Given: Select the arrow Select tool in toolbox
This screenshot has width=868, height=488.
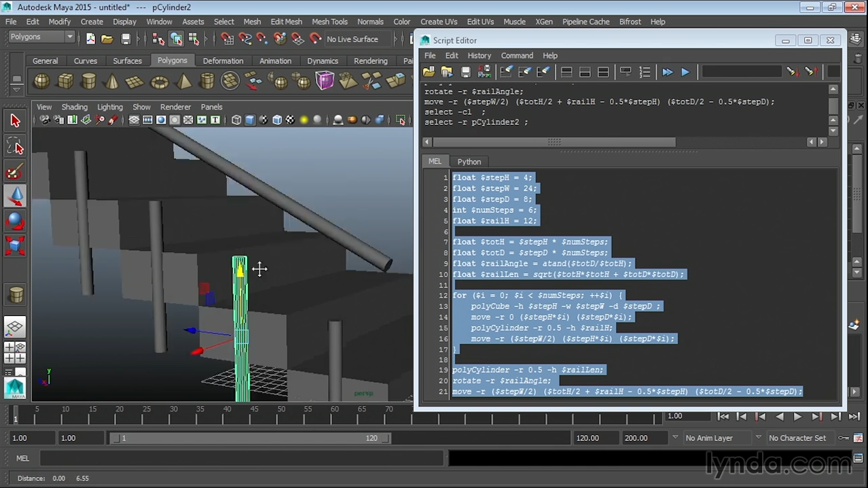Looking at the screenshot, I should 15,121.
